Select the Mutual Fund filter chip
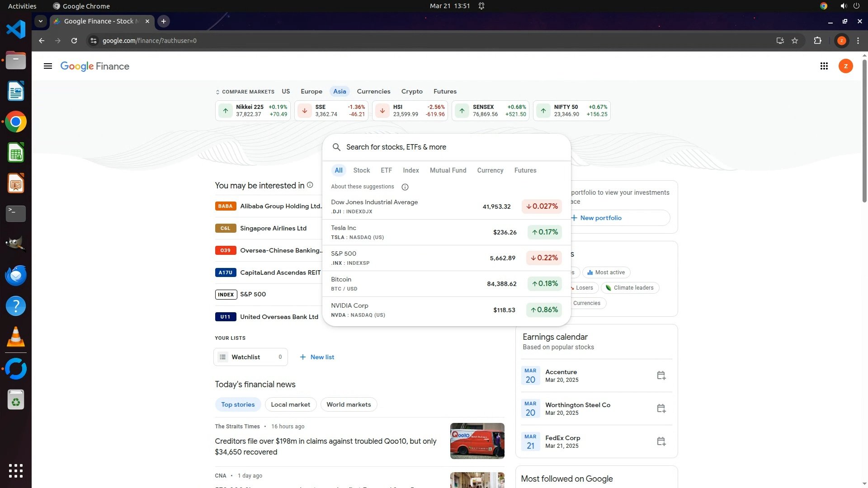 click(x=448, y=170)
